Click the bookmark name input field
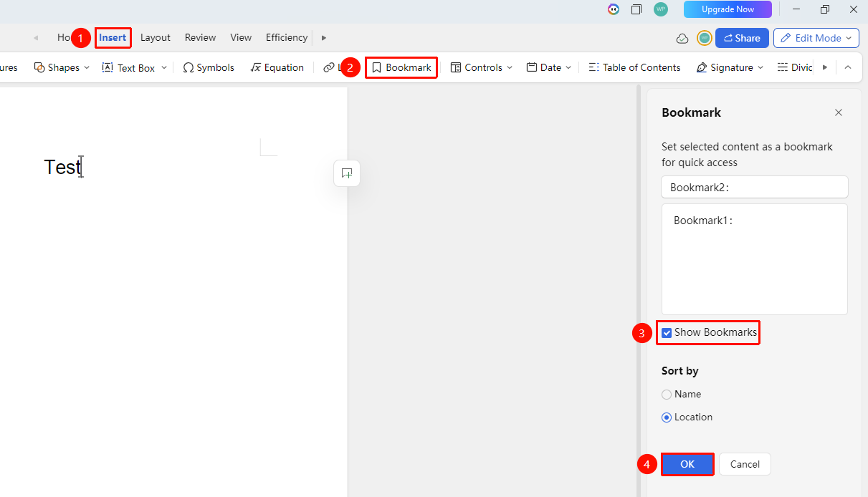Screen dimensions: 868x497 (x=755, y=187)
